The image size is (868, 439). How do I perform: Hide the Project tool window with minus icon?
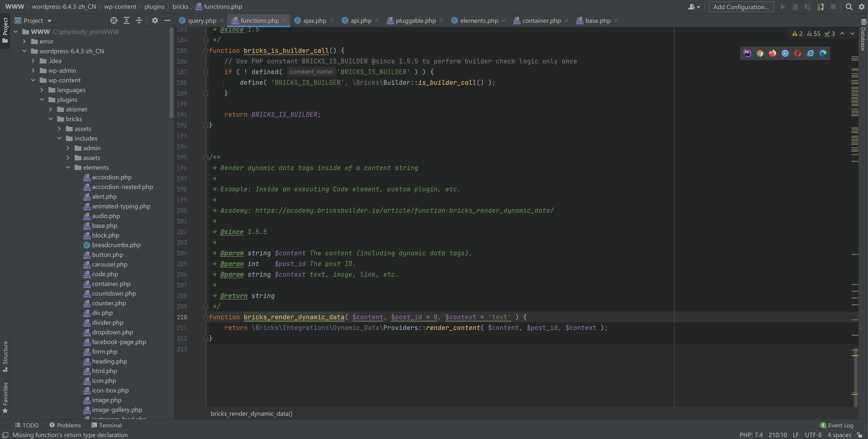click(167, 21)
